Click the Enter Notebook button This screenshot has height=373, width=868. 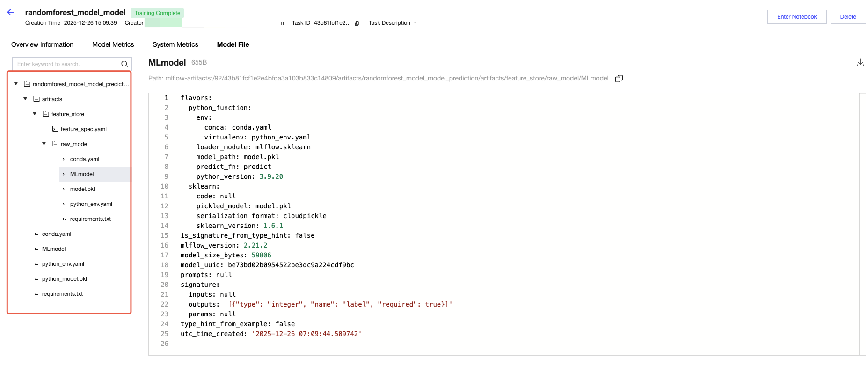pyautogui.click(x=796, y=17)
